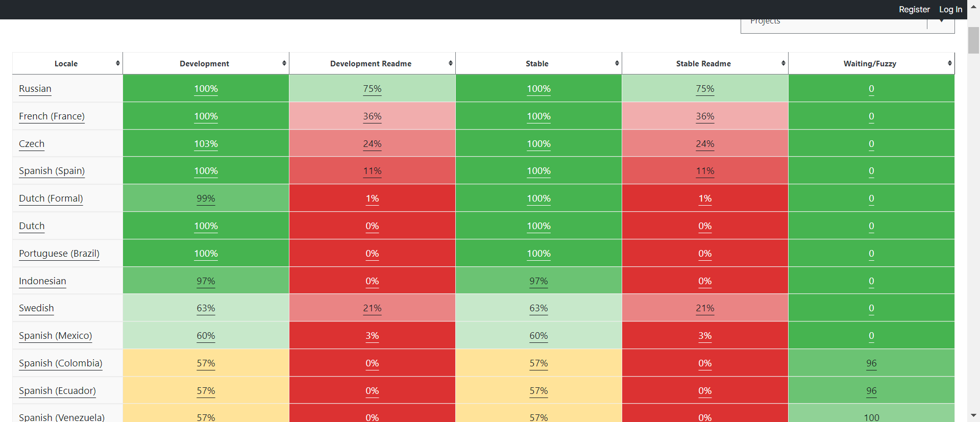Click Dutch (Formal) Development 99% link

[x=206, y=198]
